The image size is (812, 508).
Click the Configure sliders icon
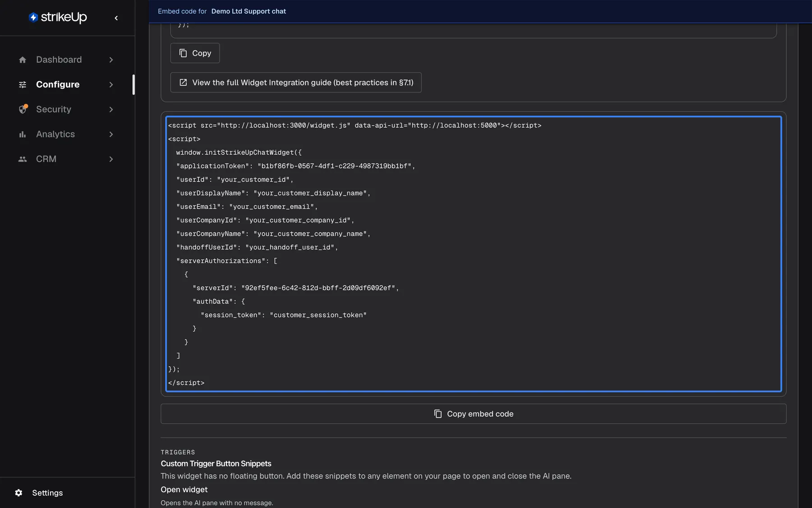click(x=23, y=84)
